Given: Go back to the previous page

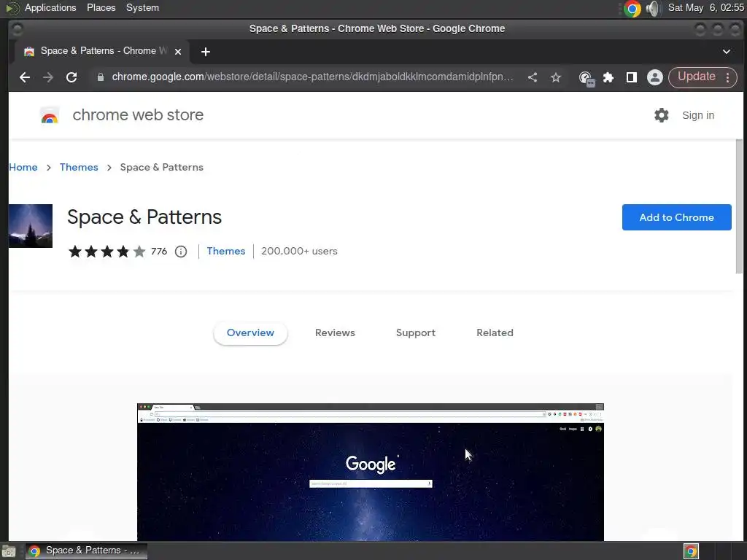Looking at the screenshot, I should pyautogui.click(x=25, y=77).
